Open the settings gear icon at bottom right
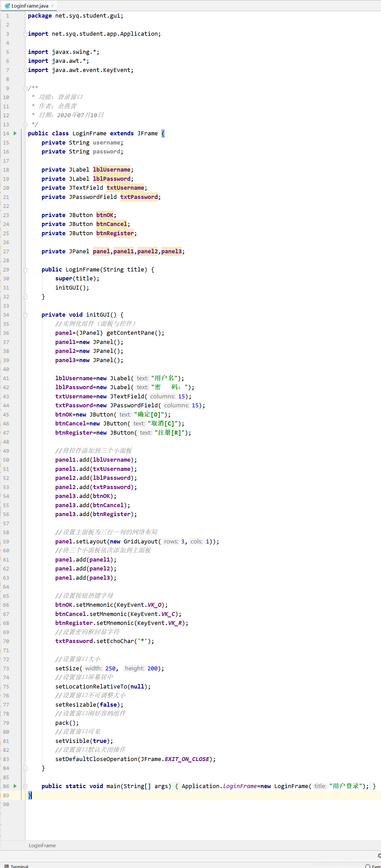Viewport: 381px width, 868px height. coord(379,855)
